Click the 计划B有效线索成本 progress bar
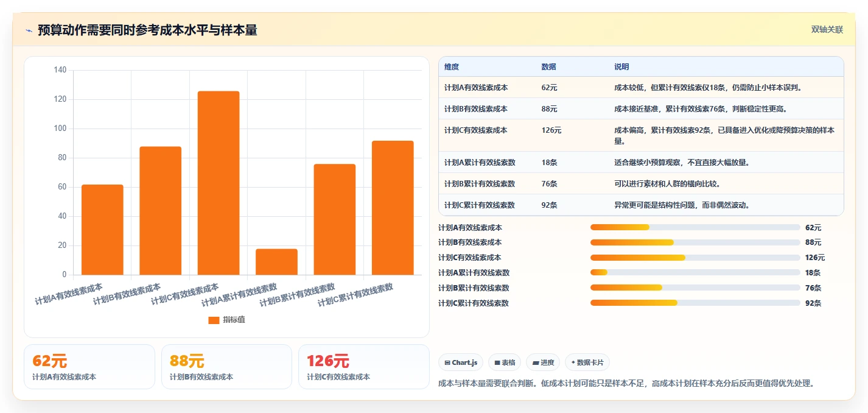Viewport: 868px width, 413px height. pyautogui.click(x=695, y=242)
